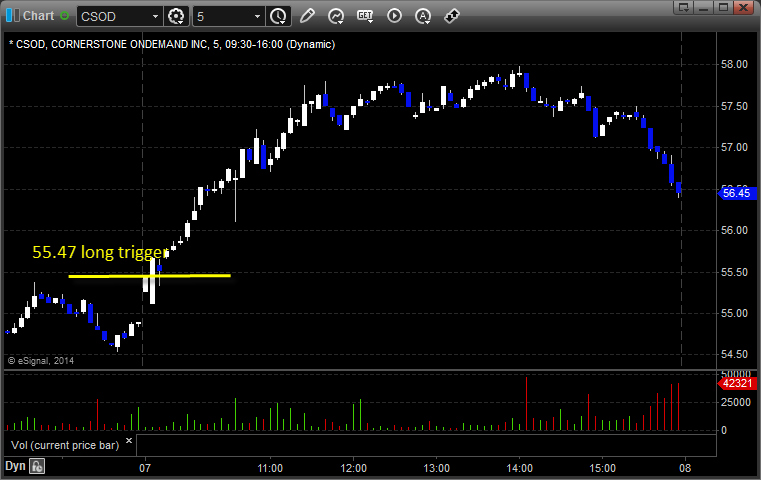761x480 pixels.
Task: Click the 13:00 time axis label
Action: tap(436, 468)
